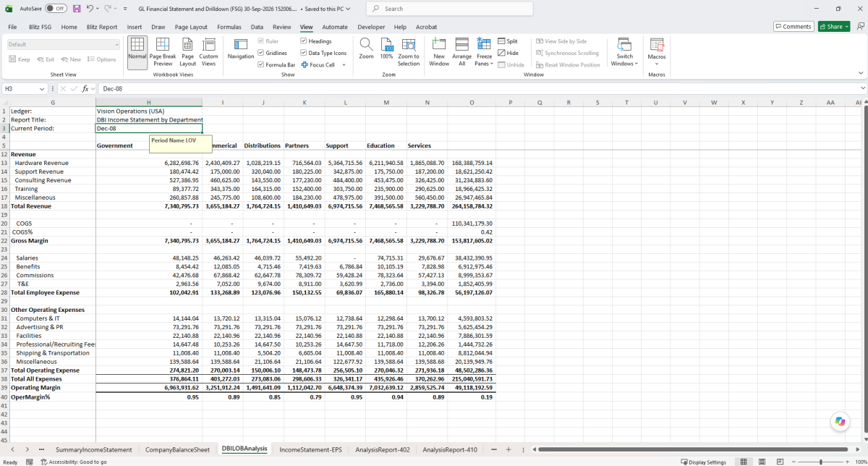
Task: Go to IncomeStatement-EPS sheet tab
Action: pyautogui.click(x=310, y=449)
